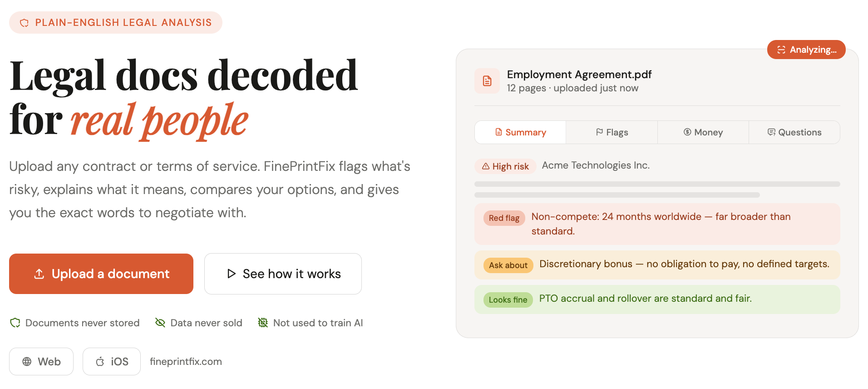Click the chip icon beside Not used to train AI

263,323
